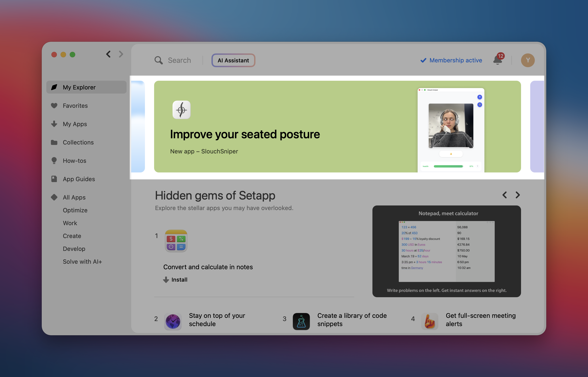This screenshot has width=588, height=377.
Task: Navigate back with the left chevron arrow
Action: (x=108, y=54)
